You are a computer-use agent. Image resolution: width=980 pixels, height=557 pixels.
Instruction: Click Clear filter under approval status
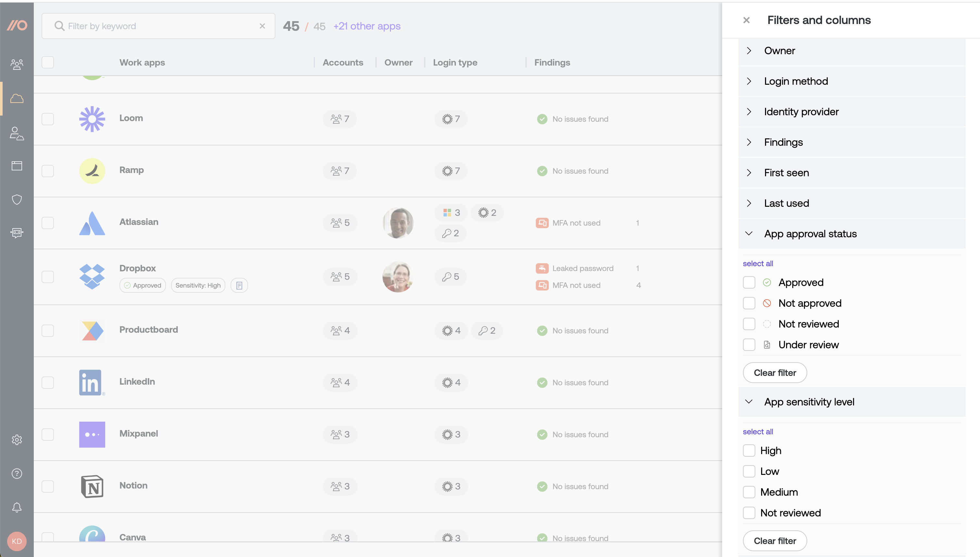coord(775,372)
